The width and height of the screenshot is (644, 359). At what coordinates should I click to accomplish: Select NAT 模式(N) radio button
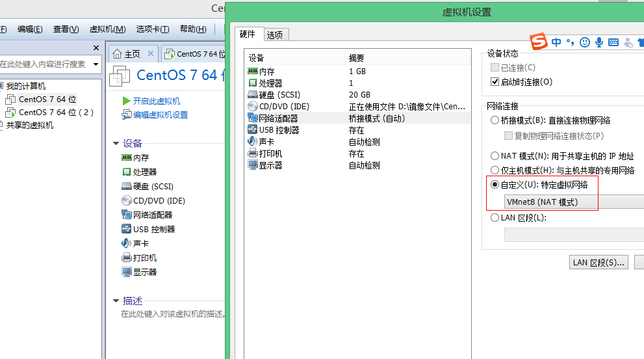point(495,156)
